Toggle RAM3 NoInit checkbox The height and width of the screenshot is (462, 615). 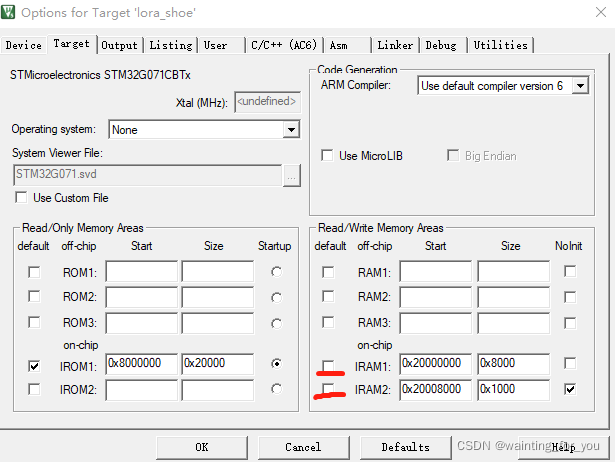click(570, 323)
